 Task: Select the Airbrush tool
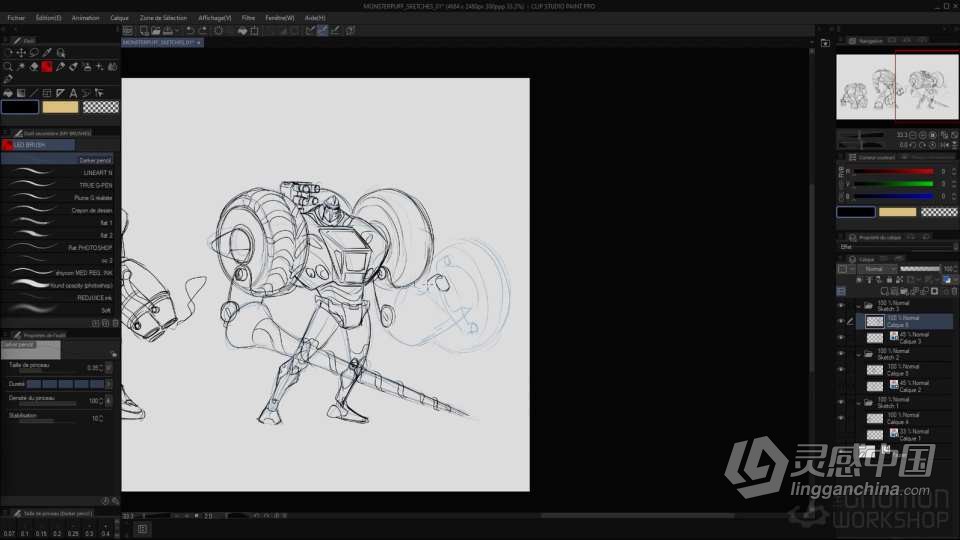coord(86,67)
